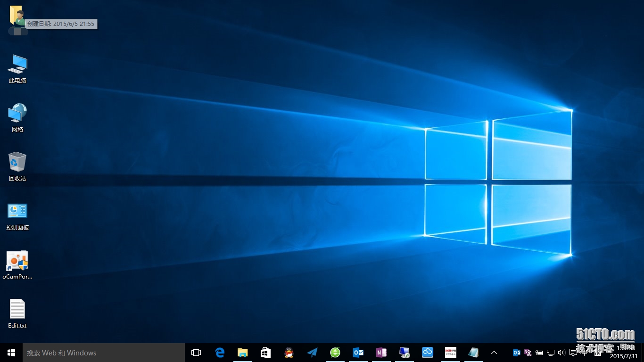Open OneNote from the taskbar
The height and width of the screenshot is (362, 644).
pos(381,353)
